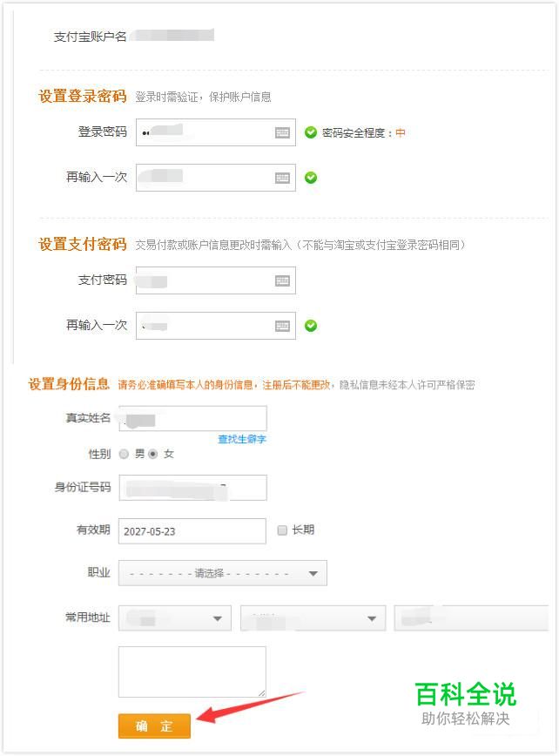Image resolution: width=559 pixels, height=756 pixels.
Task: Click keyboard icon in login password confirmation field
Action: coord(282,178)
